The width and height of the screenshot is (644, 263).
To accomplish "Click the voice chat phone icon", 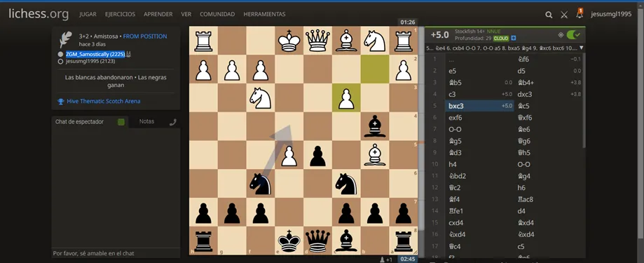I will (x=173, y=122).
